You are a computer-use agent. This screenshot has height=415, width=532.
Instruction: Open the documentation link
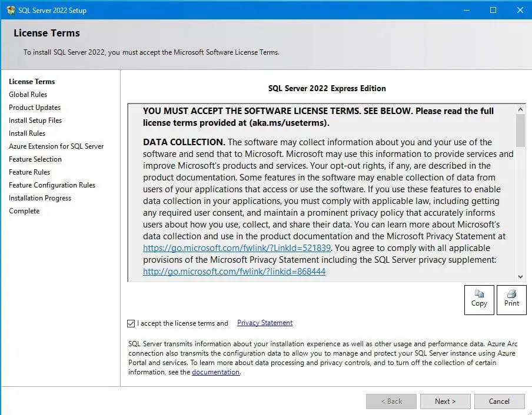click(215, 372)
